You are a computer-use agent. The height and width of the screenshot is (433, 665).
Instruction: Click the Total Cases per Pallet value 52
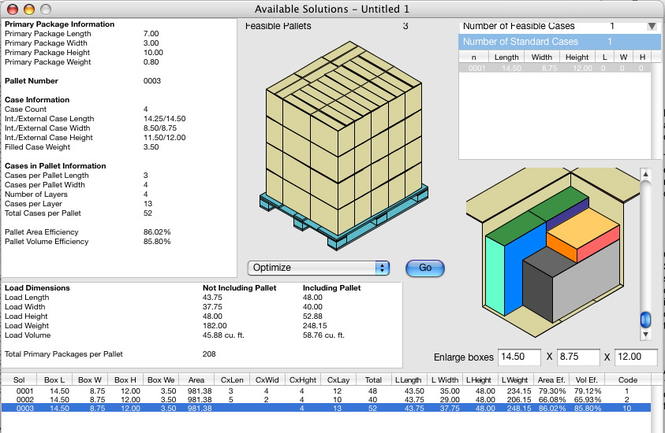tap(148, 213)
